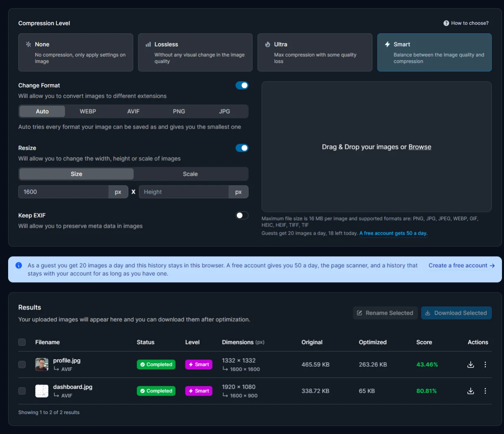Image resolution: width=504 pixels, height=434 pixels.
Task: Click the Showing 1 to 2 results text
Action: (x=49, y=412)
